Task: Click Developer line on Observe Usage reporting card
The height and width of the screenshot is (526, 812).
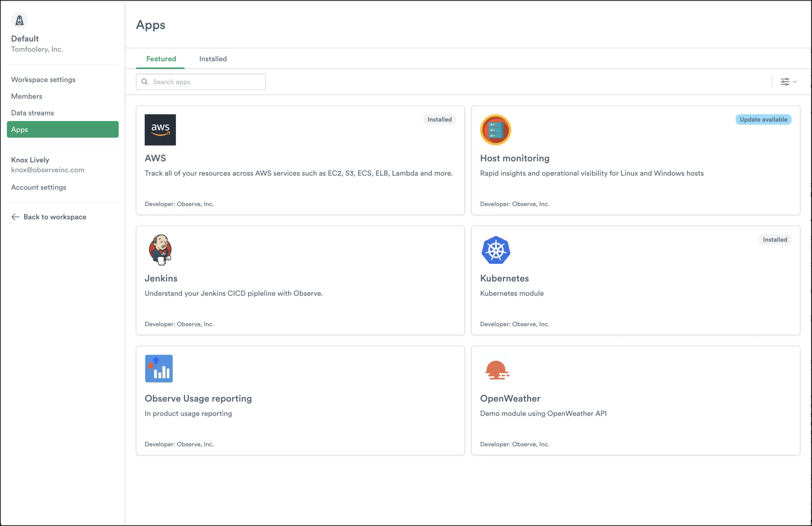Action: coord(179,444)
